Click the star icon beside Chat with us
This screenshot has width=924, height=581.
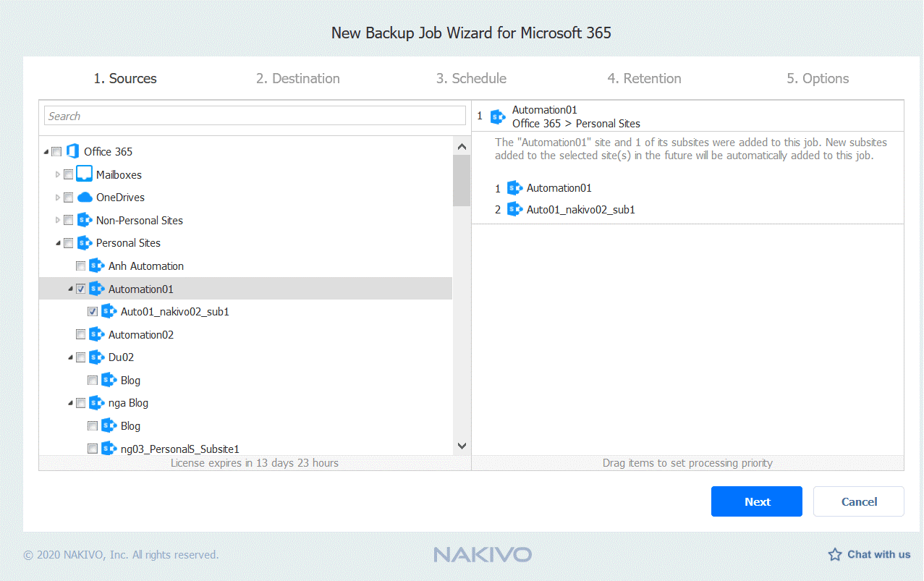834,554
